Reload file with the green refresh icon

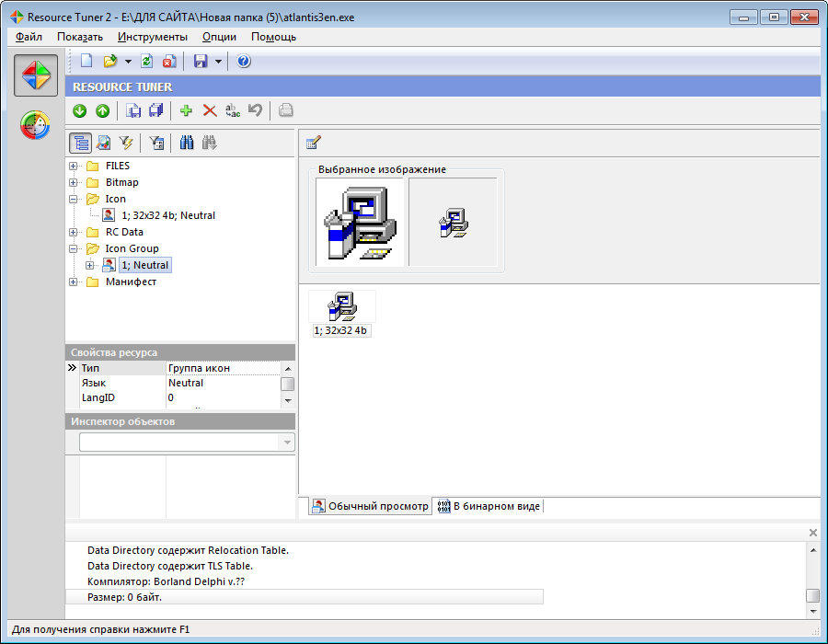coord(147,62)
